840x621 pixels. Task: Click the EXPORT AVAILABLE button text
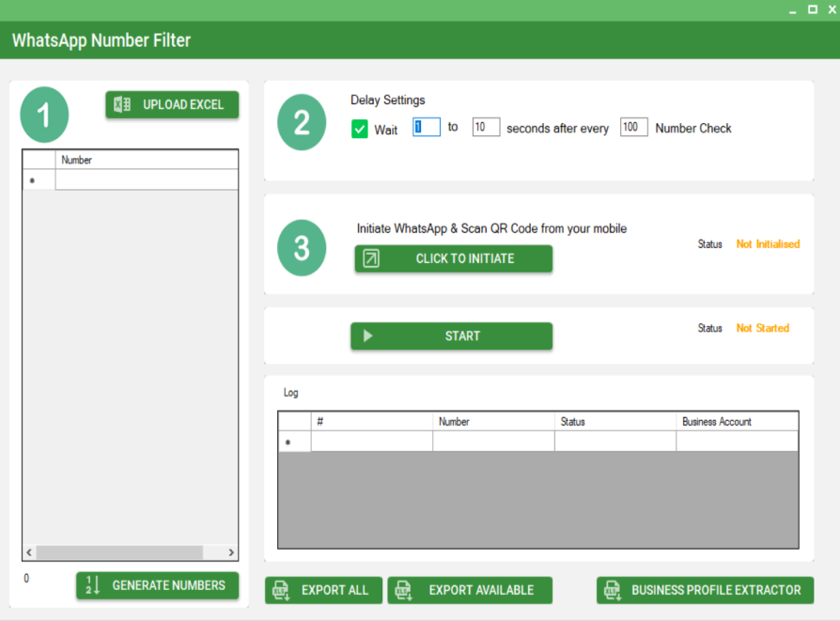coord(481,590)
